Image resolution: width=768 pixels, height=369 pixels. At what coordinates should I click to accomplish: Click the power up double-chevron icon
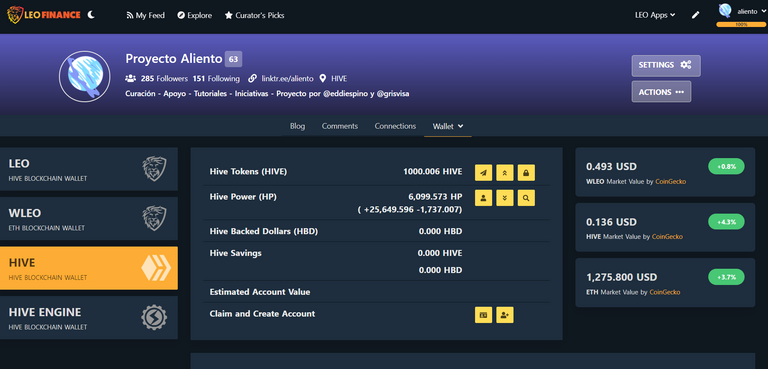(505, 172)
